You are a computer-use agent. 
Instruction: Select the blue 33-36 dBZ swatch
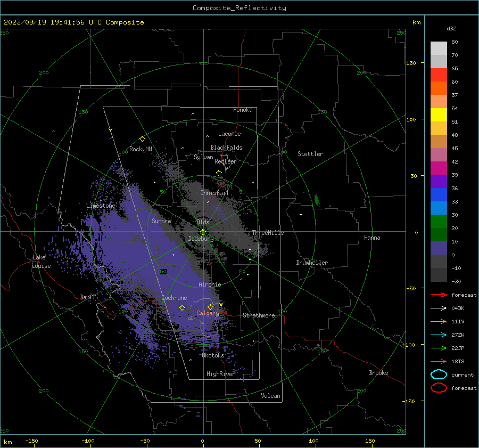(x=439, y=195)
